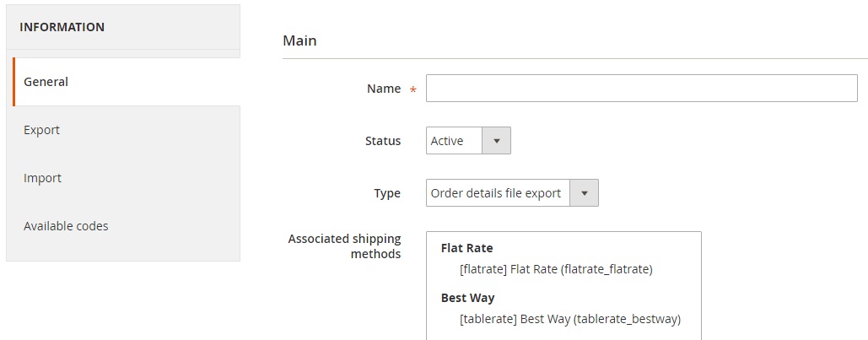Expand the Status dropdown arrow
This screenshot has height=340, width=868.
pyautogui.click(x=497, y=141)
